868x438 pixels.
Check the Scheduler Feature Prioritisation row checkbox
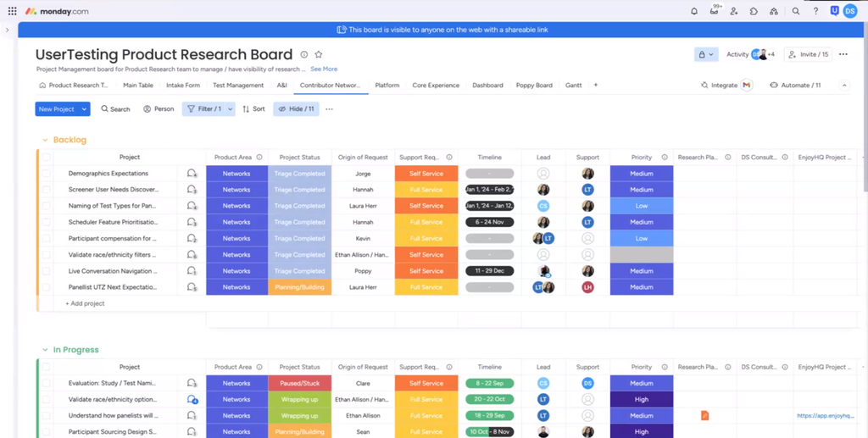pos(46,222)
